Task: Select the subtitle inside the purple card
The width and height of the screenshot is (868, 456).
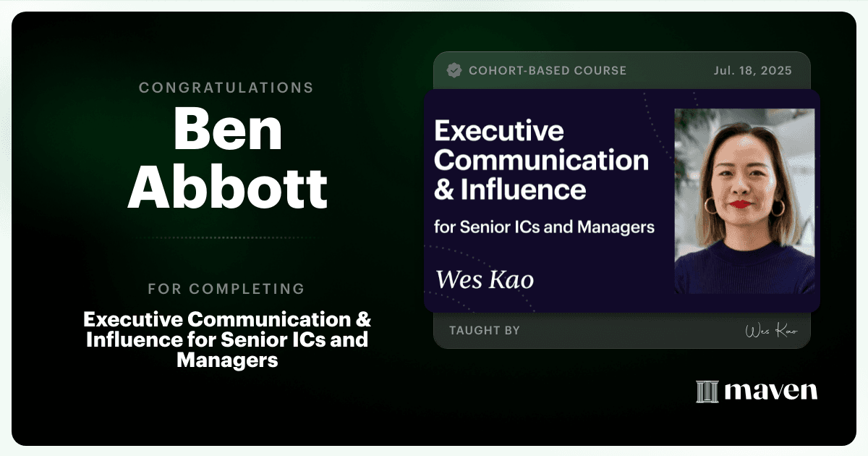Action: 544,227
